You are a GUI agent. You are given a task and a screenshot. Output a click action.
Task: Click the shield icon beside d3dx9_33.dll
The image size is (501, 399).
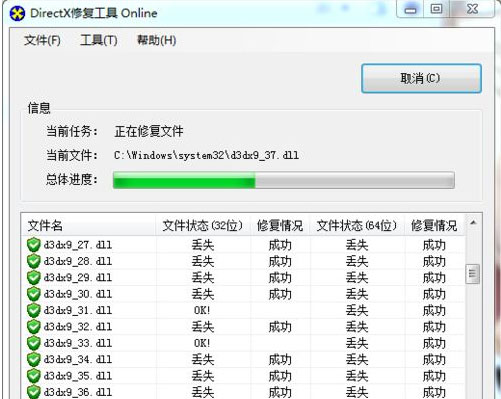pyautogui.click(x=34, y=343)
